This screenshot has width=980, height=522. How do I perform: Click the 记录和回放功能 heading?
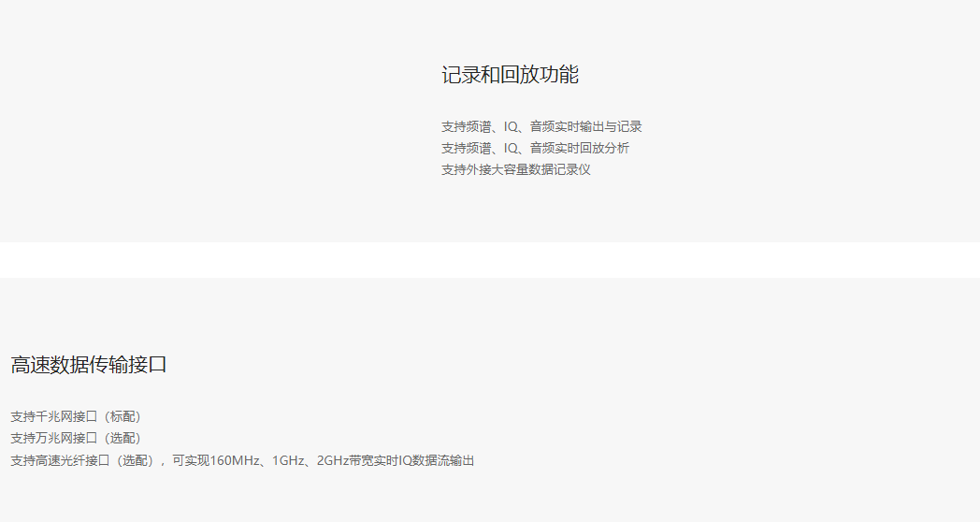(510, 75)
